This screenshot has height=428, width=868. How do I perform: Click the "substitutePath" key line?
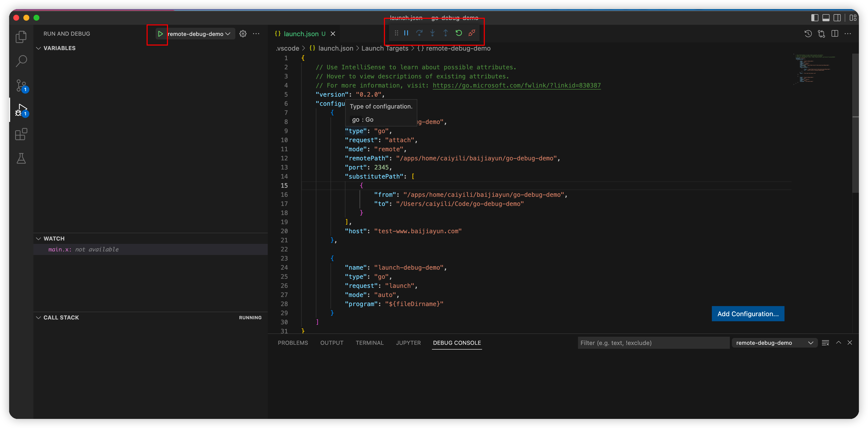tap(379, 177)
